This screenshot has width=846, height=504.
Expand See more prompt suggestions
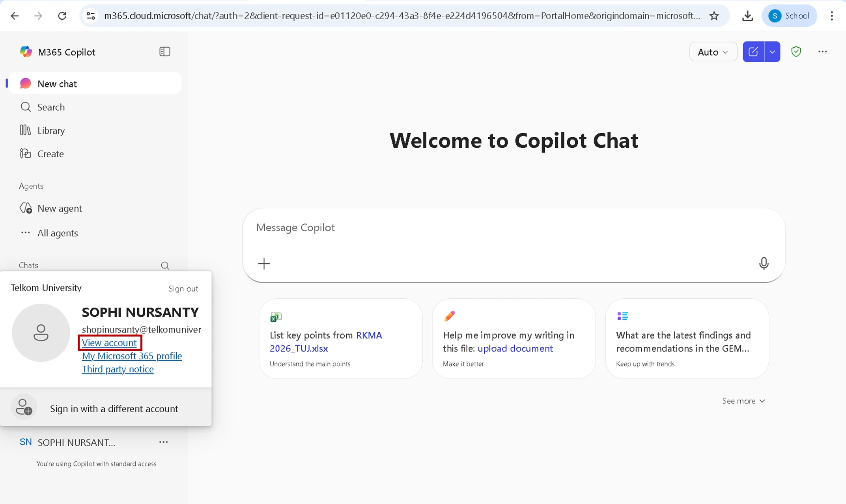(743, 401)
